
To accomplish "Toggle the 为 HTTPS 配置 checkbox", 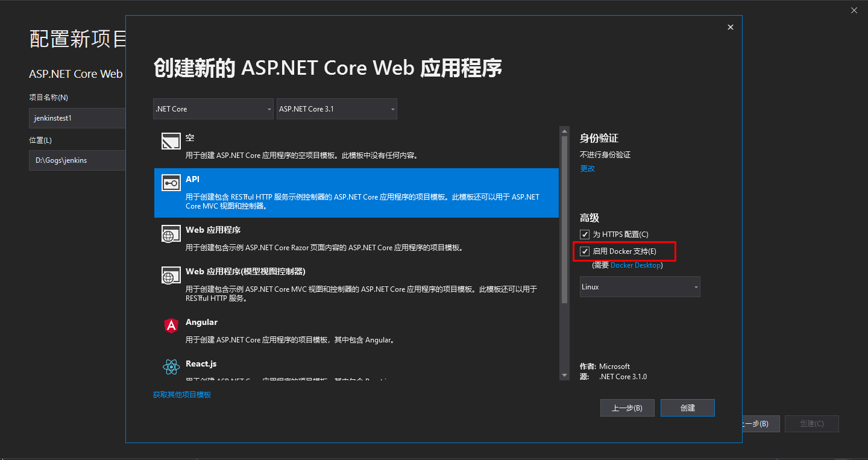I will point(585,234).
